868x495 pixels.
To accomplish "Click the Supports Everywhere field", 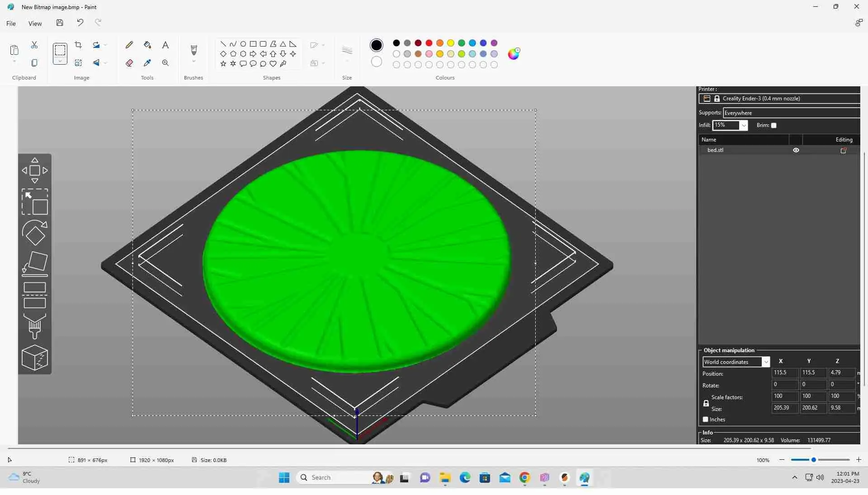I will 791,113.
